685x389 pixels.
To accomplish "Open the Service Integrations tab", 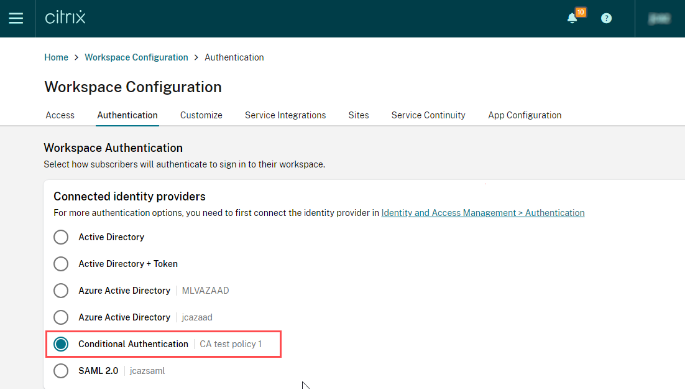I will point(285,115).
